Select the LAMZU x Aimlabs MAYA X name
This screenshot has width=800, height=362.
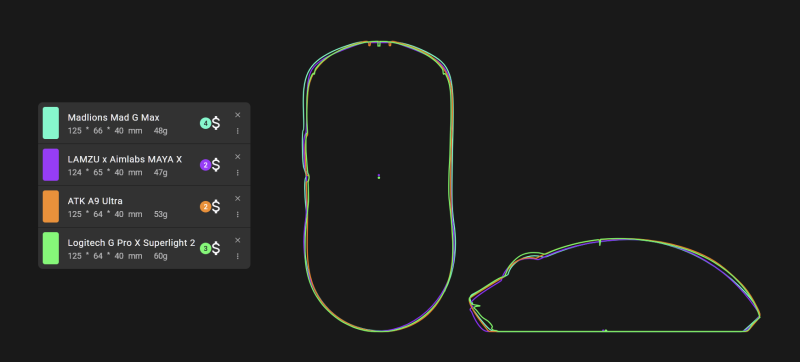coord(124,160)
